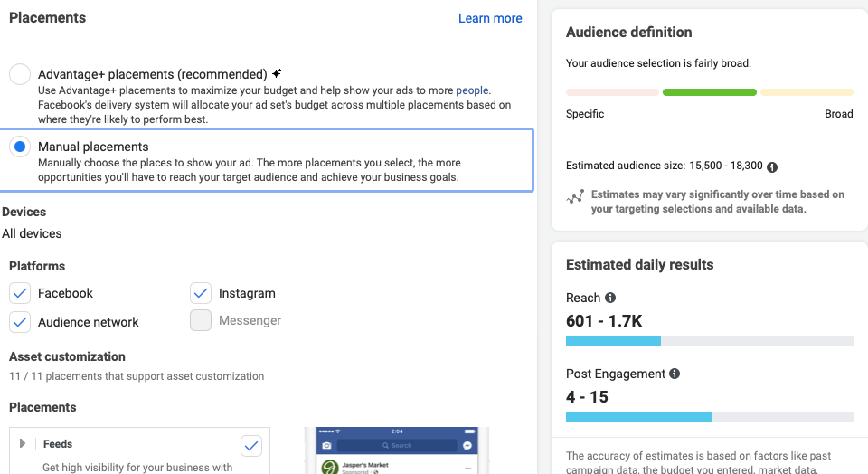868x474 pixels.
Task: Click the Reach estimate bar
Action: [x=709, y=341]
